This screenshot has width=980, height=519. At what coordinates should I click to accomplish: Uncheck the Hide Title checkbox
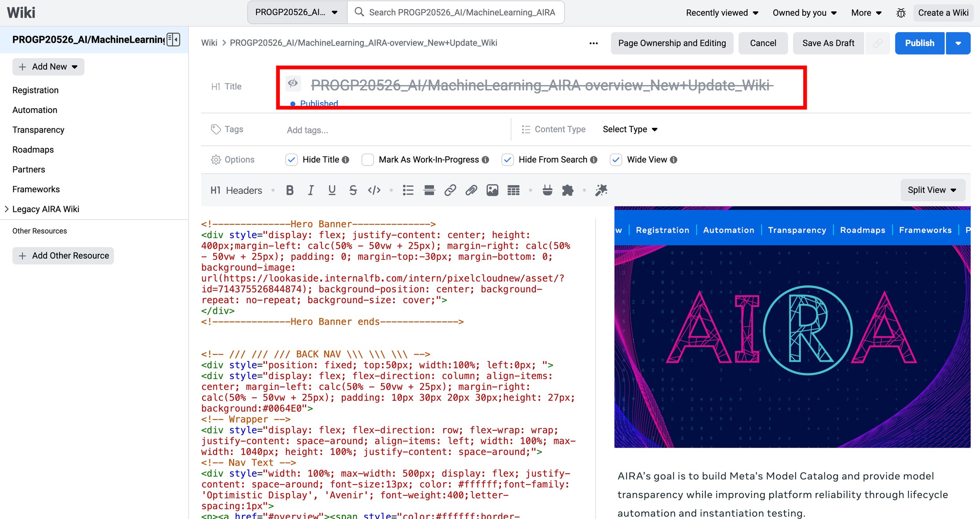[x=291, y=160]
